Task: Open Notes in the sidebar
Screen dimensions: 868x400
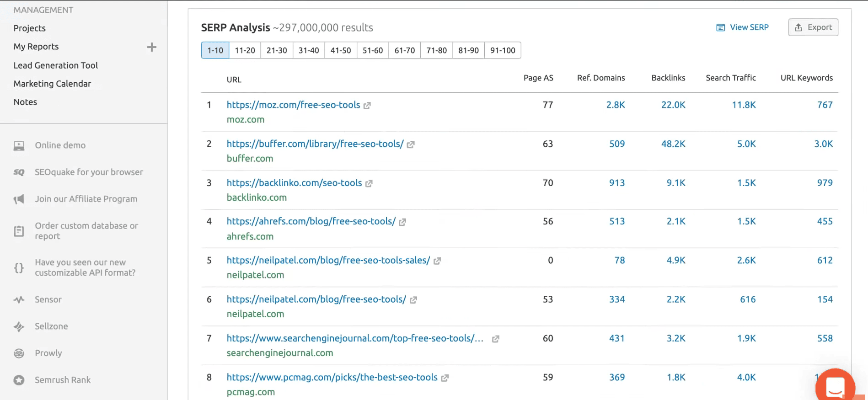Action: [x=25, y=102]
